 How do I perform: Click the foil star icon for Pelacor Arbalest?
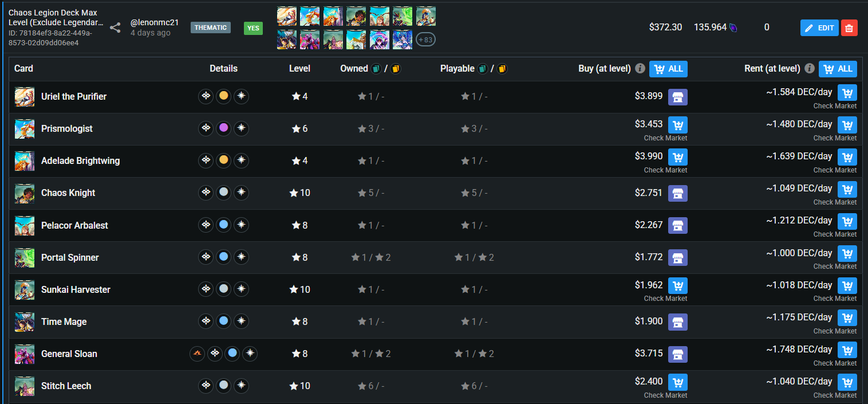tap(241, 225)
